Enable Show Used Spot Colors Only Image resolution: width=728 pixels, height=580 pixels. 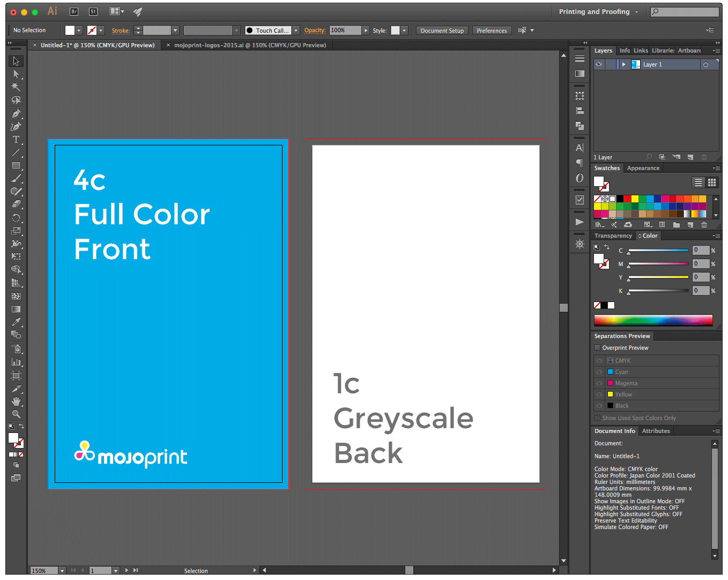coord(597,418)
